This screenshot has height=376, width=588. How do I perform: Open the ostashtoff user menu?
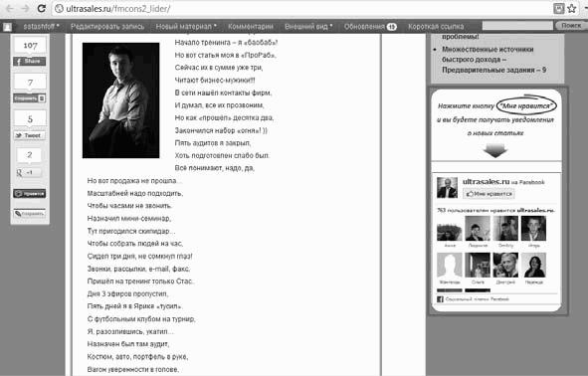41,27
